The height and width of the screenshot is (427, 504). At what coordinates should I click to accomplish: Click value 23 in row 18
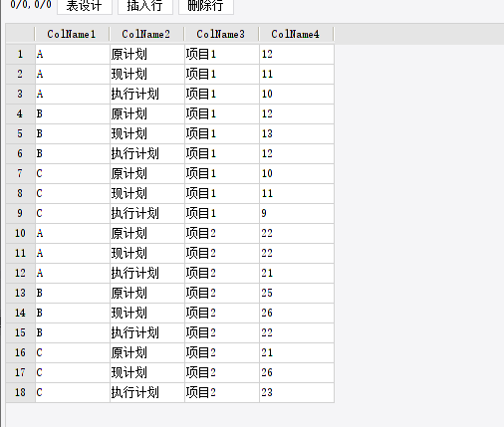coord(297,392)
